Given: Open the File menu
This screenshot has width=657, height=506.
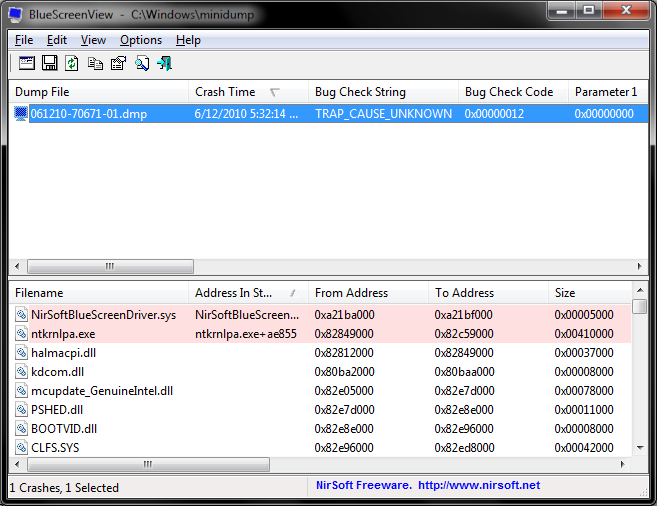Looking at the screenshot, I should pyautogui.click(x=23, y=40).
